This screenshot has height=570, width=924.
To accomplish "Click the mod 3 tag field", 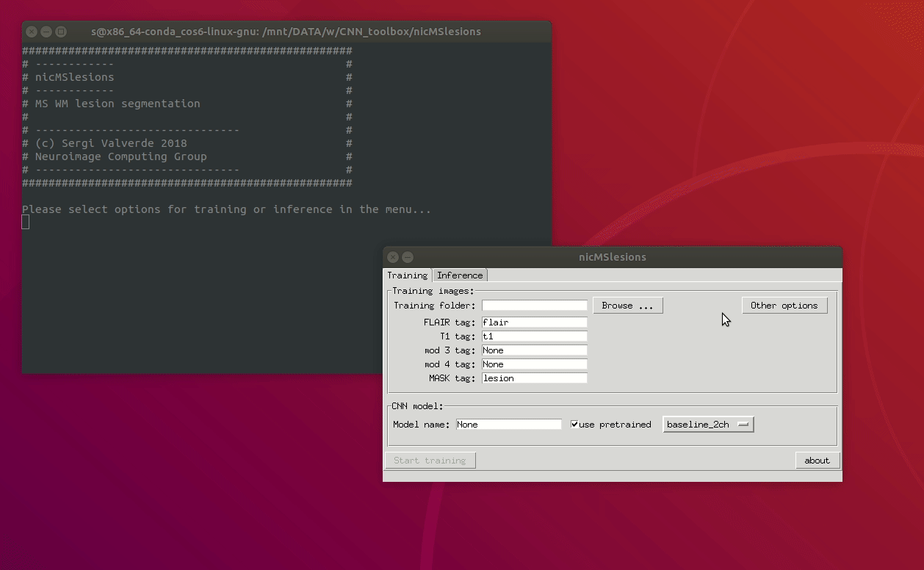I will click(535, 350).
